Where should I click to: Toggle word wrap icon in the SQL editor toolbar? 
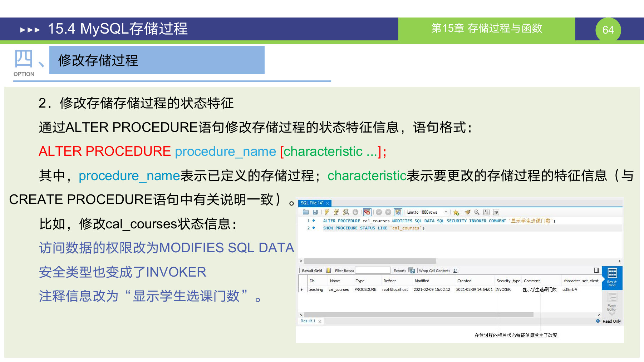[496, 212]
